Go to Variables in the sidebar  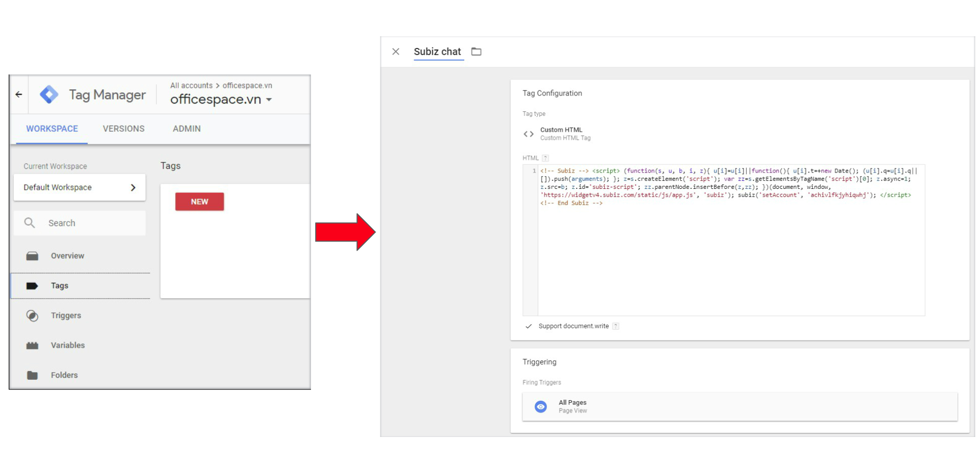pos(67,345)
